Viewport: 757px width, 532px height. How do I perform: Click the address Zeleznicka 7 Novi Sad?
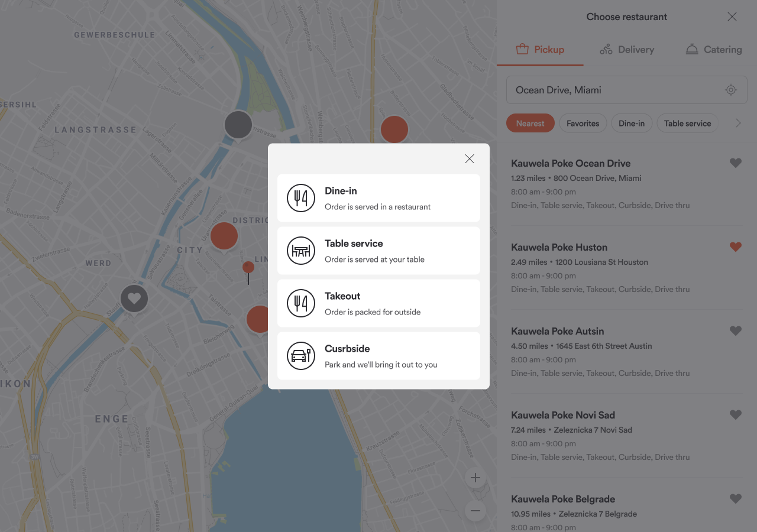pyautogui.click(x=592, y=430)
